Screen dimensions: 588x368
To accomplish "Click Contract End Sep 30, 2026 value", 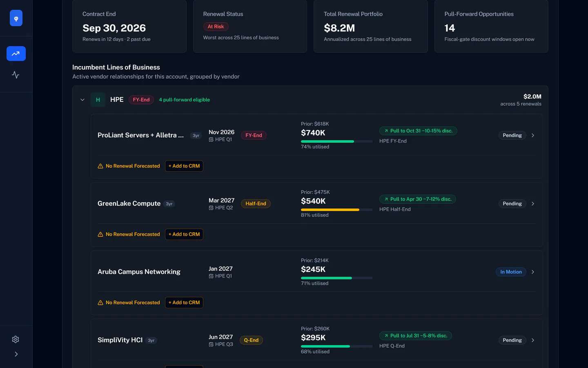I will click(114, 28).
